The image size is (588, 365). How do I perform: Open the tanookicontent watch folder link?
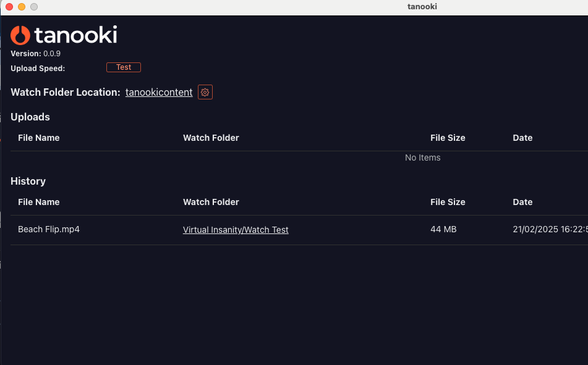(159, 93)
